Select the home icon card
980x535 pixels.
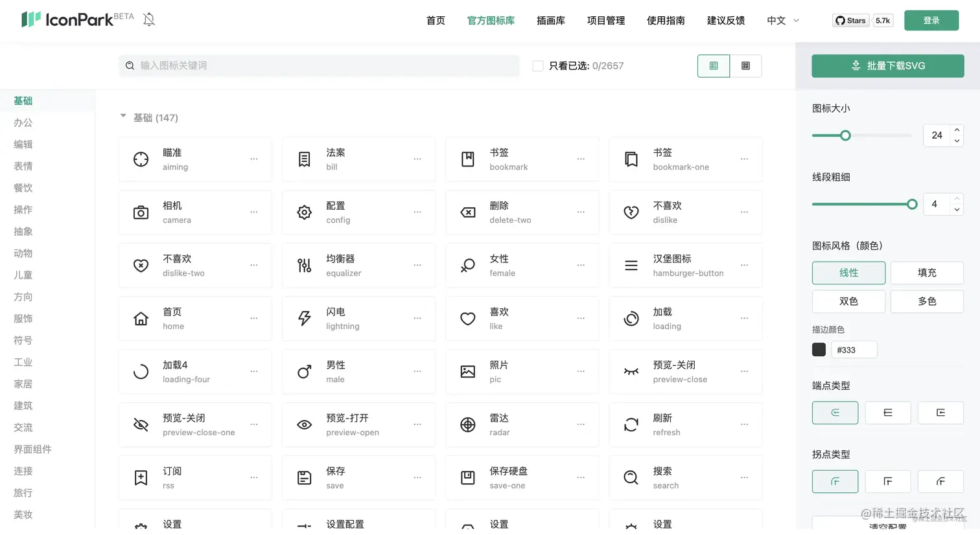(195, 319)
